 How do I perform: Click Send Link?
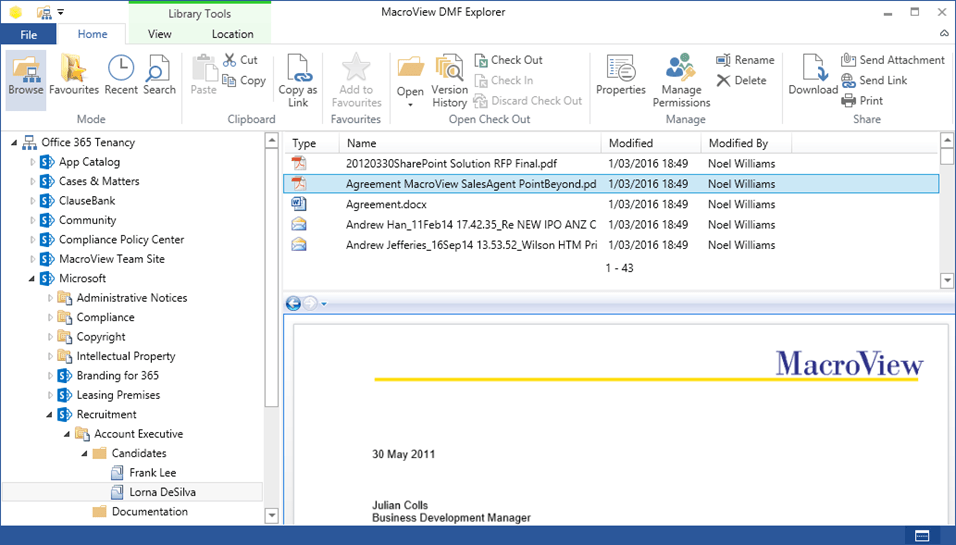point(874,80)
